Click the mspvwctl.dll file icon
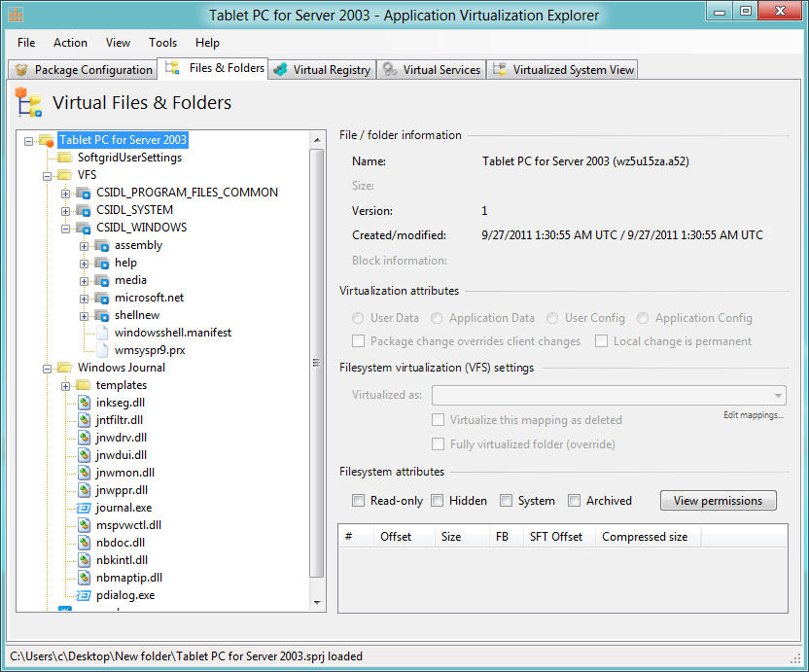This screenshot has width=809, height=672. pyautogui.click(x=84, y=525)
